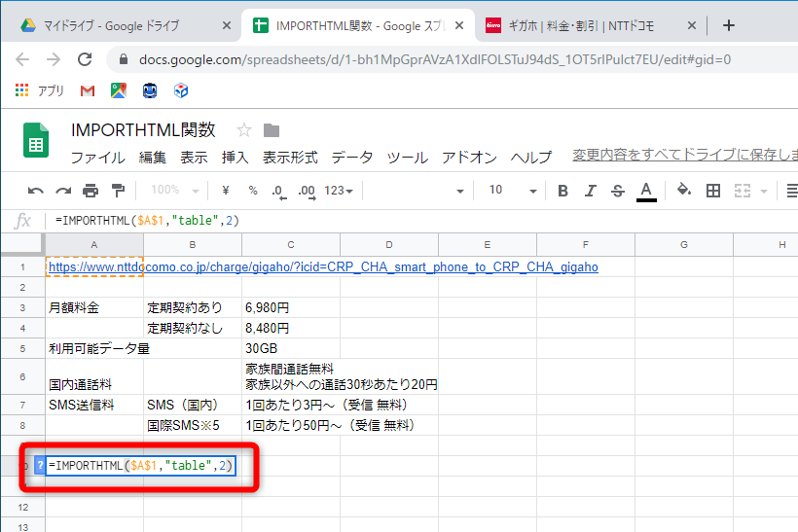Open the zoom 100% dropdown

click(x=174, y=191)
